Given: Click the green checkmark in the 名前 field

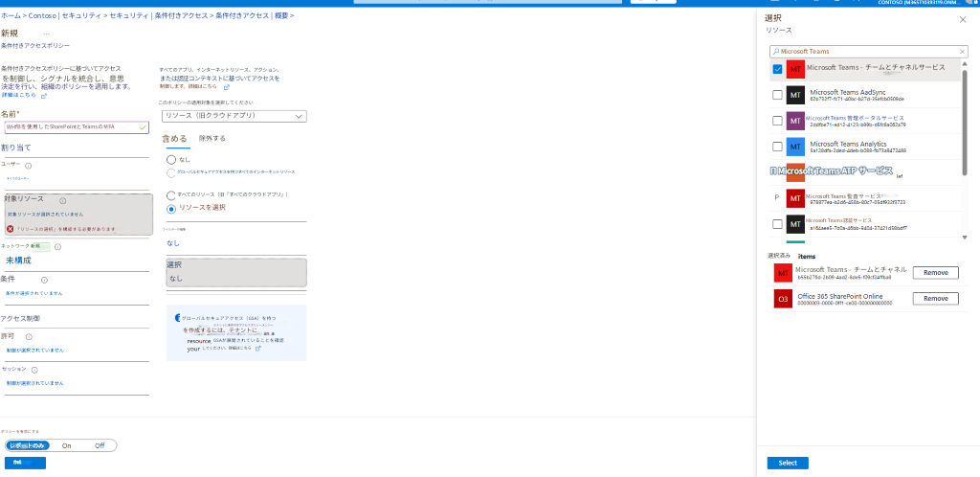Looking at the screenshot, I should (x=144, y=126).
